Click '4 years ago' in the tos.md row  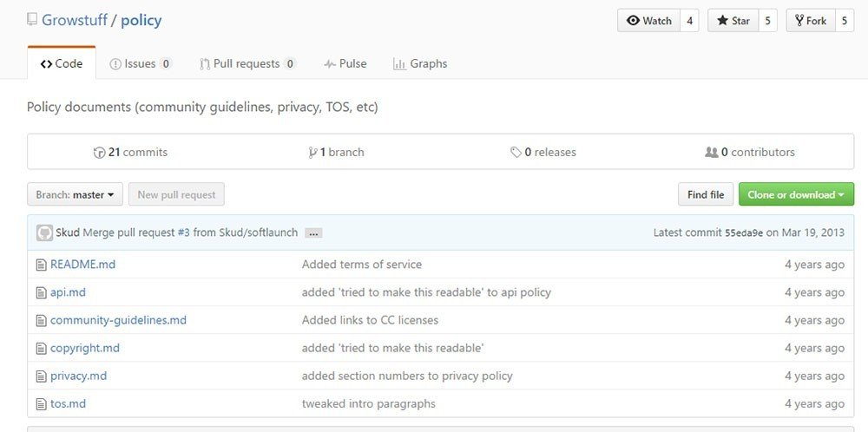tap(814, 403)
